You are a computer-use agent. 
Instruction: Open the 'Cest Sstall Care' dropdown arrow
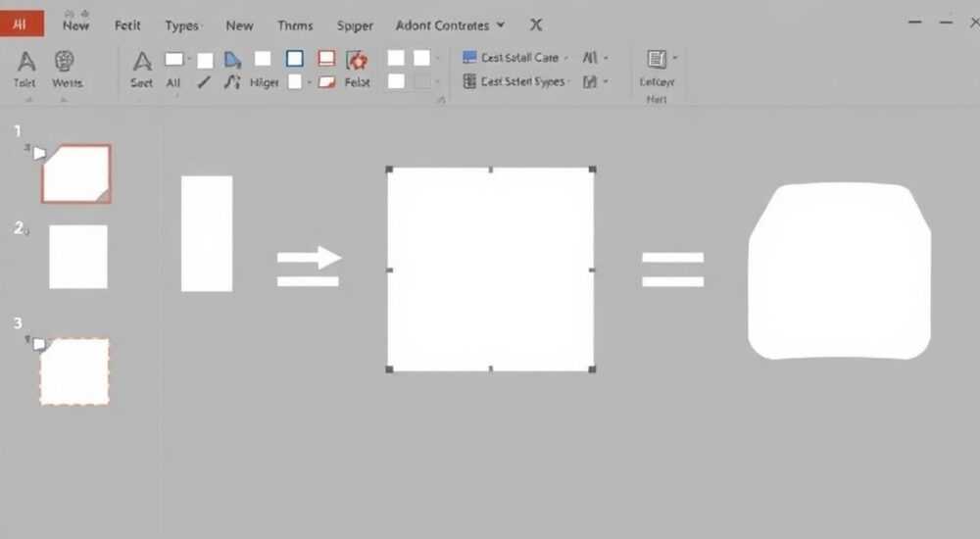click(566, 58)
